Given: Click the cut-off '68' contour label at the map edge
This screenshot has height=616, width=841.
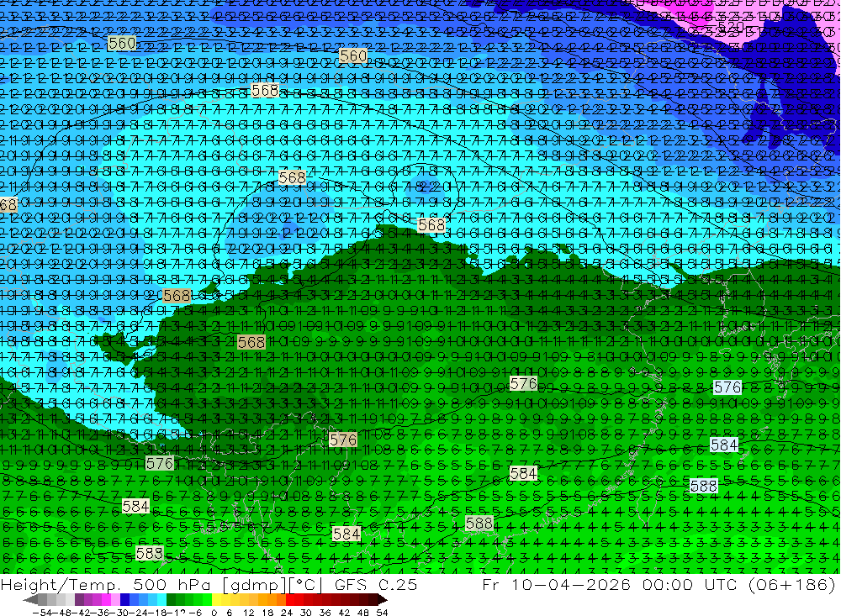Looking at the screenshot, I should pyautogui.click(x=8, y=205).
